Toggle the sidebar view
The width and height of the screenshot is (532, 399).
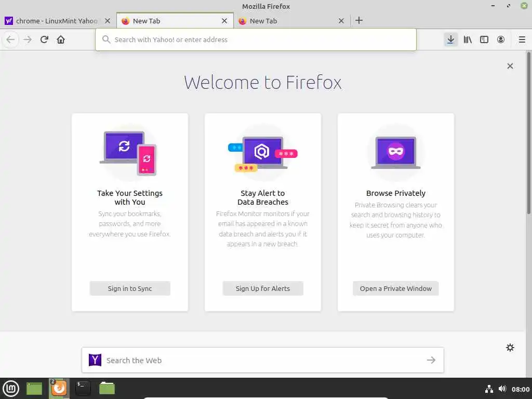[x=484, y=39]
